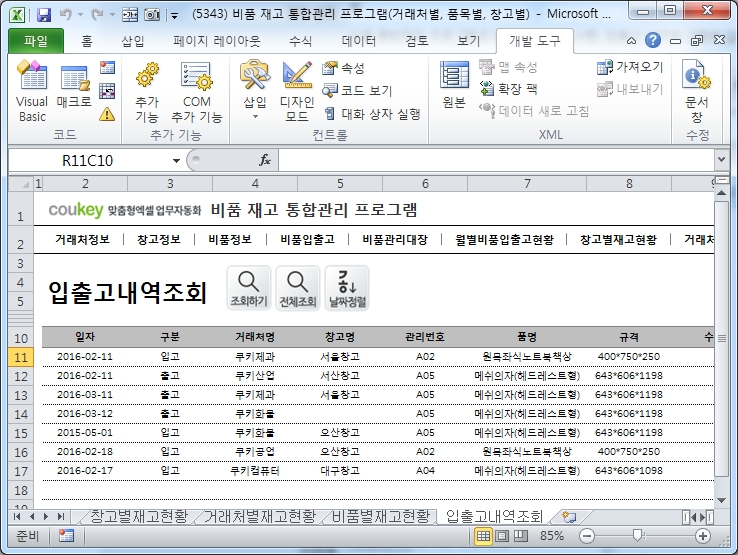Open the Review tab
738x555 pixels.
point(417,41)
